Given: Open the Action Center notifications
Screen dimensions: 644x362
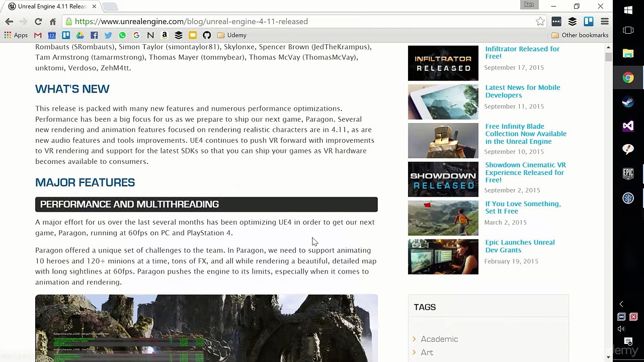Looking at the screenshot, I should pos(628,342).
